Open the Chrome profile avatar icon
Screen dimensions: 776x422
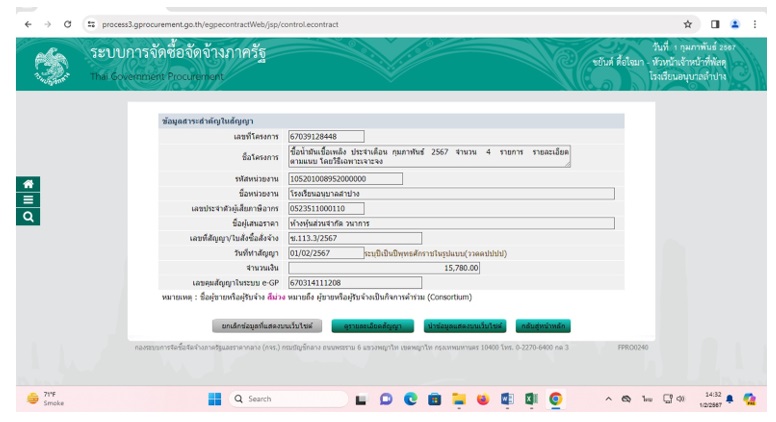pyautogui.click(x=735, y=24)
